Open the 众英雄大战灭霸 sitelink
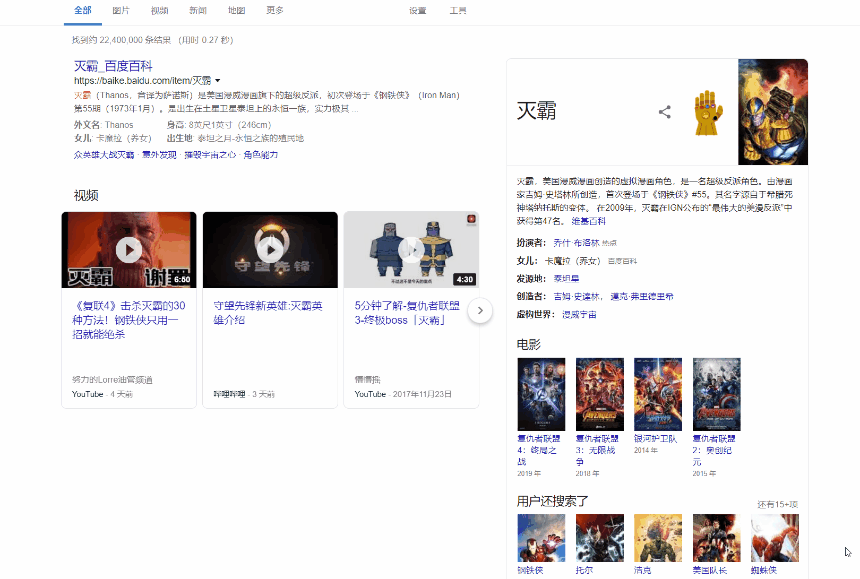Viewport: 860px width, 579px height. [x=104, y=155]
